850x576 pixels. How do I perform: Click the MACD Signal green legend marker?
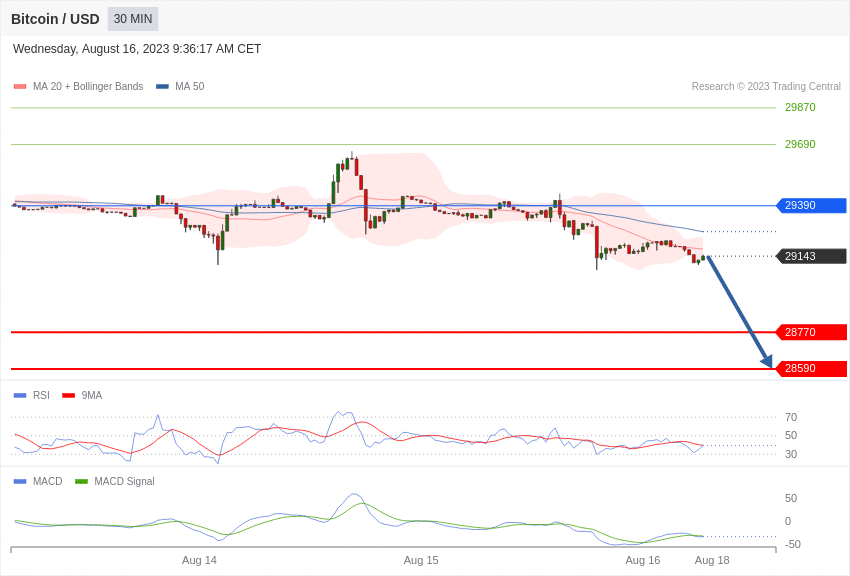tap(81, 481)
